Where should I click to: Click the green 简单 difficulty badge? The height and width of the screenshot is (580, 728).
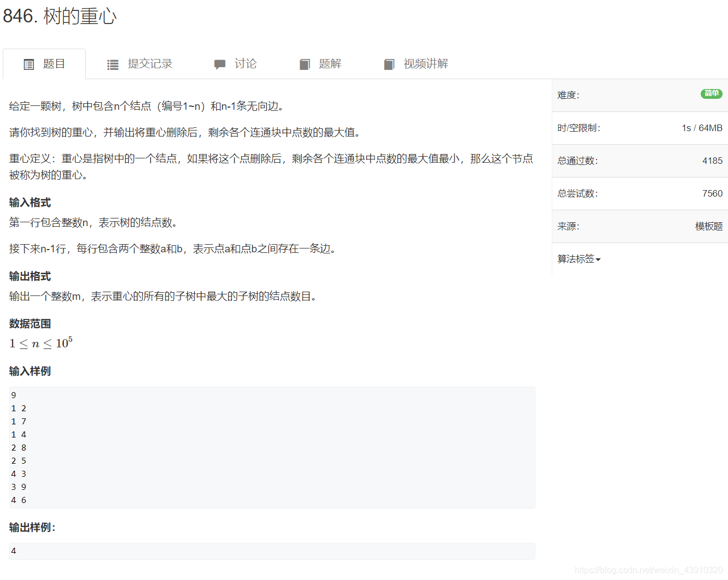tap(711, 93)
